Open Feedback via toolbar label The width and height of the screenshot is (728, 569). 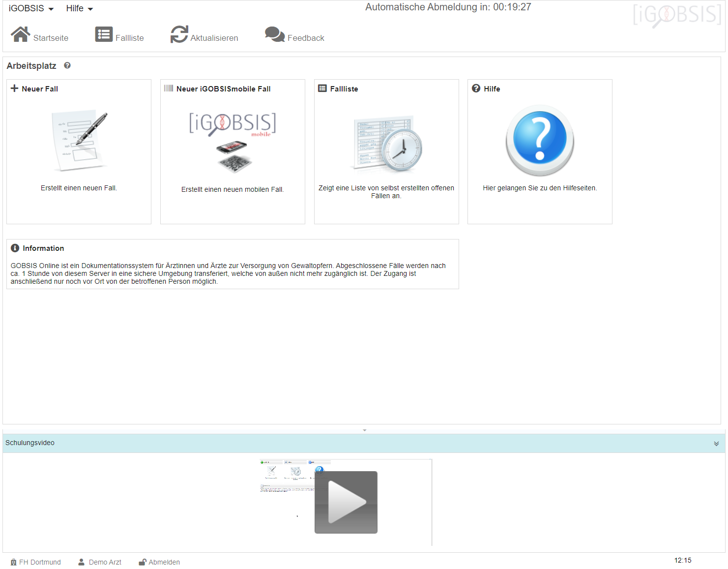306,38
